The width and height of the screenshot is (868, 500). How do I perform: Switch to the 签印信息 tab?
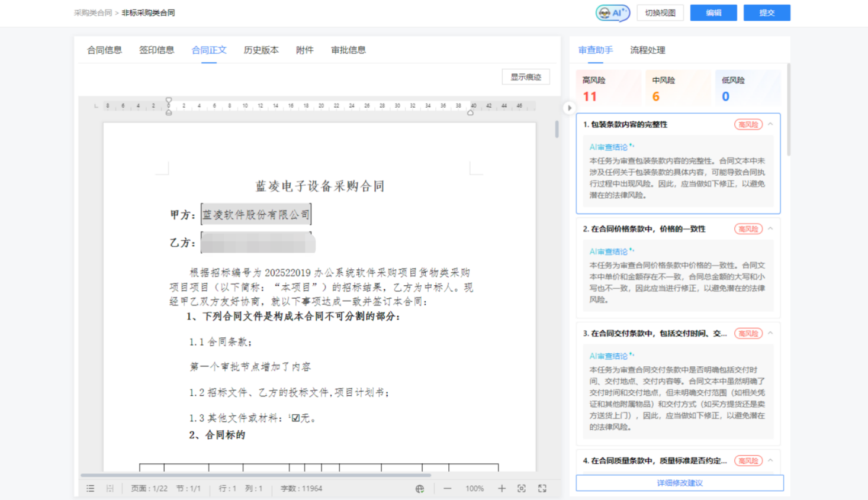coord(156,50)
